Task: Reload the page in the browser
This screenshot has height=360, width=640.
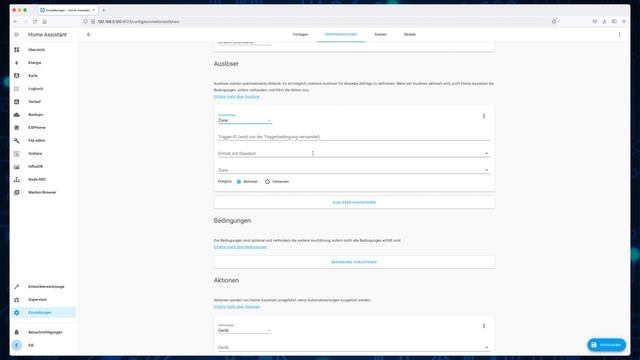Action: click(x=35, y=22)
